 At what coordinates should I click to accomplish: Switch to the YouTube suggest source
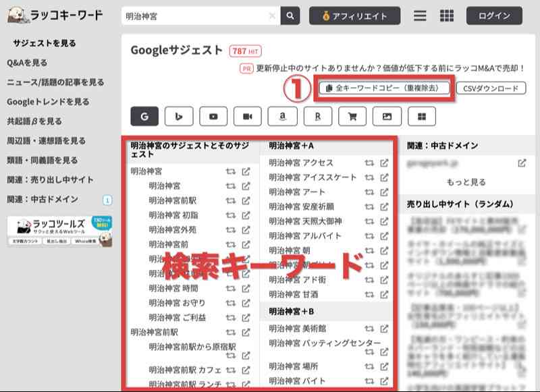pos(213,116)
